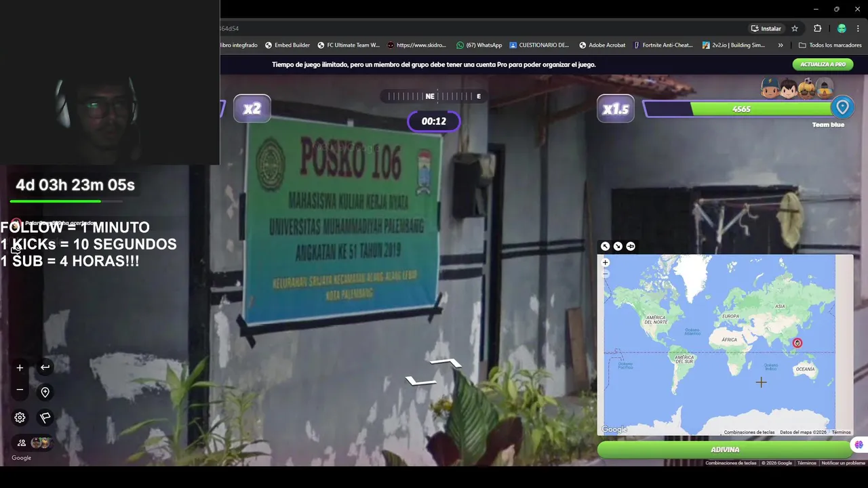Open Adobe Acrobat bookmark

pos(602,45)
